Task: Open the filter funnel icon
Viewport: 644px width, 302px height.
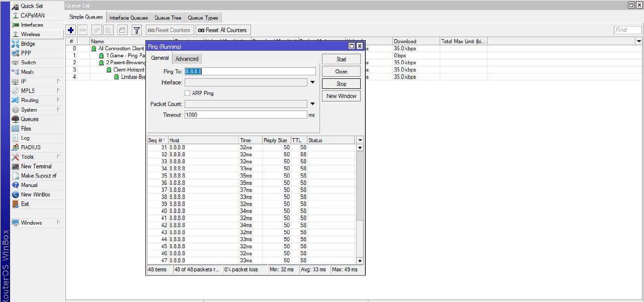Action: [136, 30]
